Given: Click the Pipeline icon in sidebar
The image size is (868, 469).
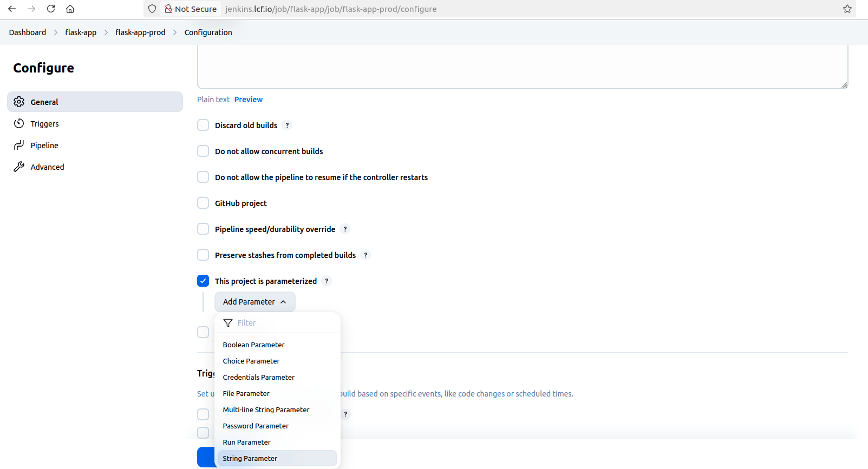Looking at the screenshot, I should point(19,145).
